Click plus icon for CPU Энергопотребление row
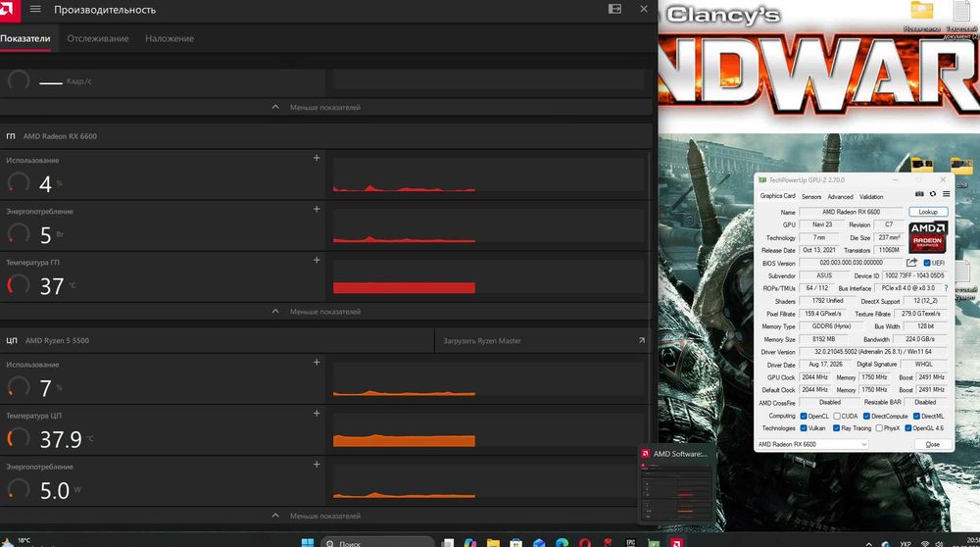 (x=317, y=465)
